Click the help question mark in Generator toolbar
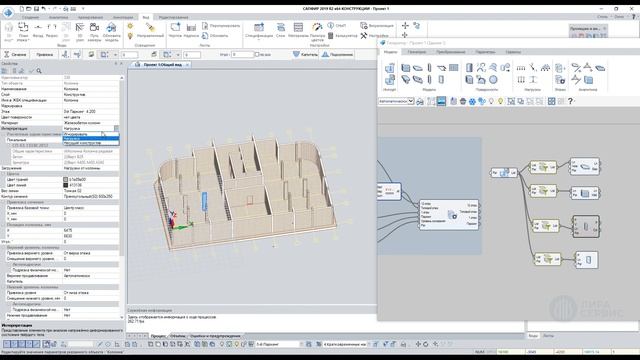The height and width of the screenshot is (360, 640). click(571, 101)
